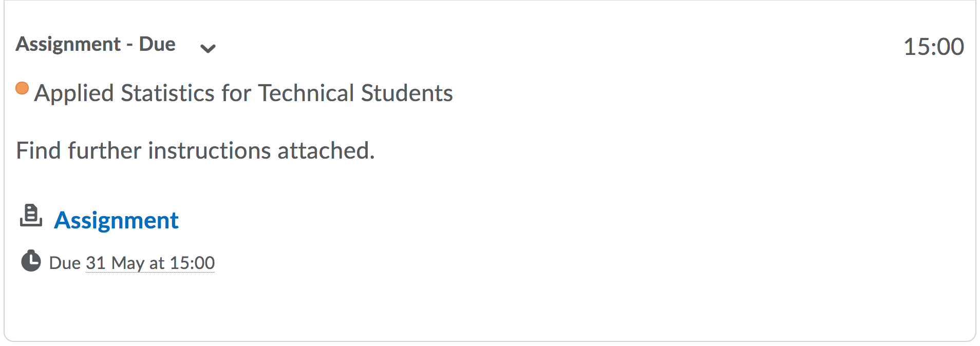
Task: Select the Applied Statistics for Technical Students title
Action: 243,93
